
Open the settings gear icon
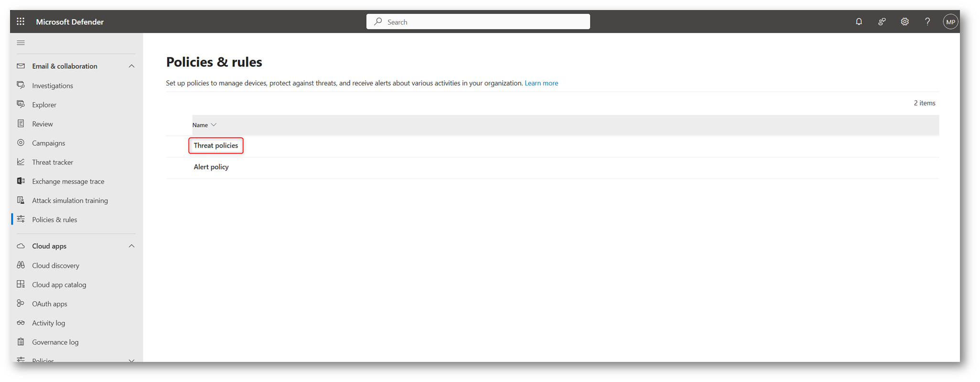click(905, 22)
